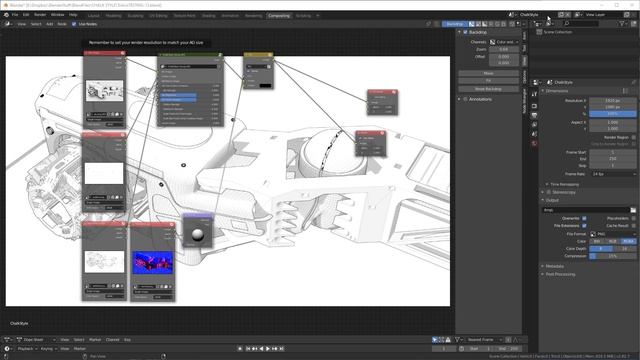Toggle the Use Nodes checkbox

click(74, 24)
